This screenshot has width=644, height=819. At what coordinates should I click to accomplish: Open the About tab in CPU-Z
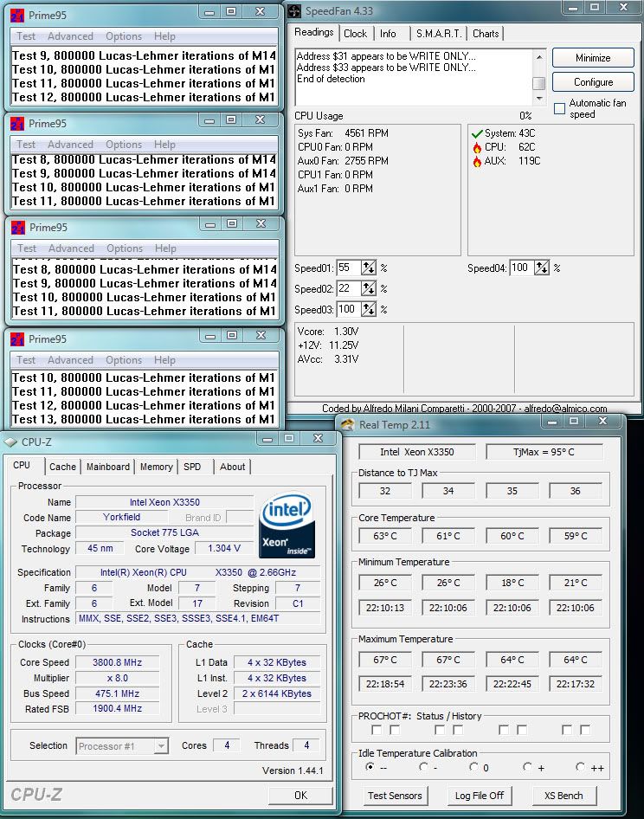coord(233,467)
